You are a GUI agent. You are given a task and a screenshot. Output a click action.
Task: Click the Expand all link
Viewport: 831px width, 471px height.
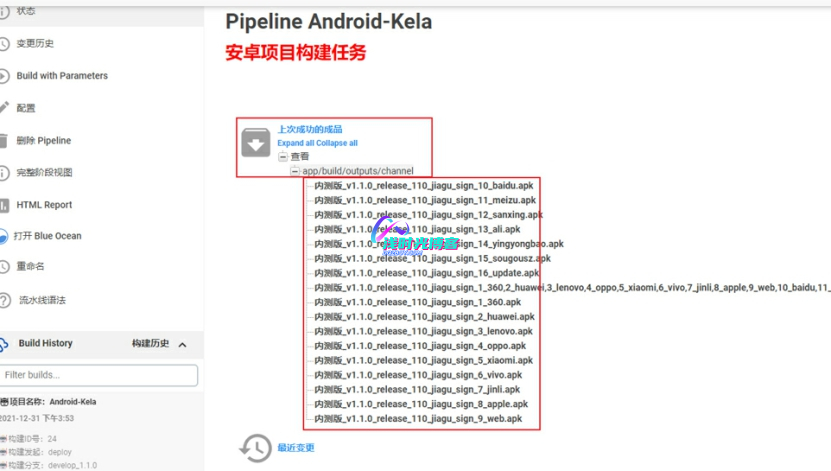pos(296,143)
